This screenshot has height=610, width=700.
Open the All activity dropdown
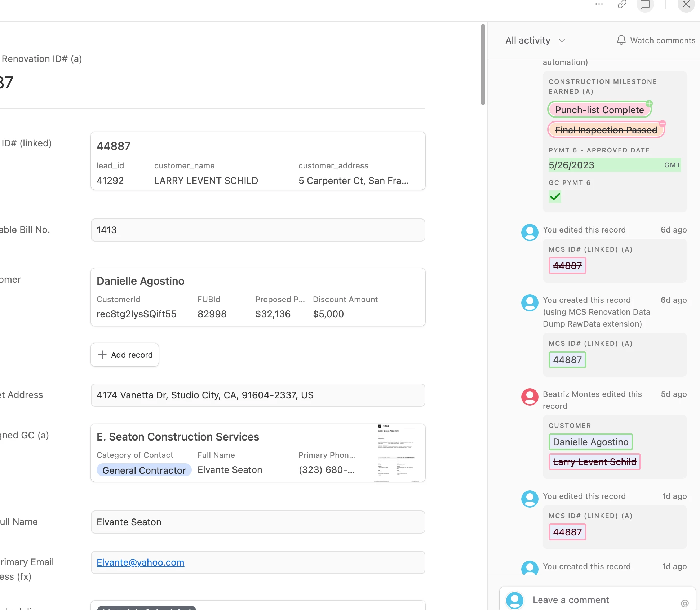pyautogui.click(x=535, y=40)
